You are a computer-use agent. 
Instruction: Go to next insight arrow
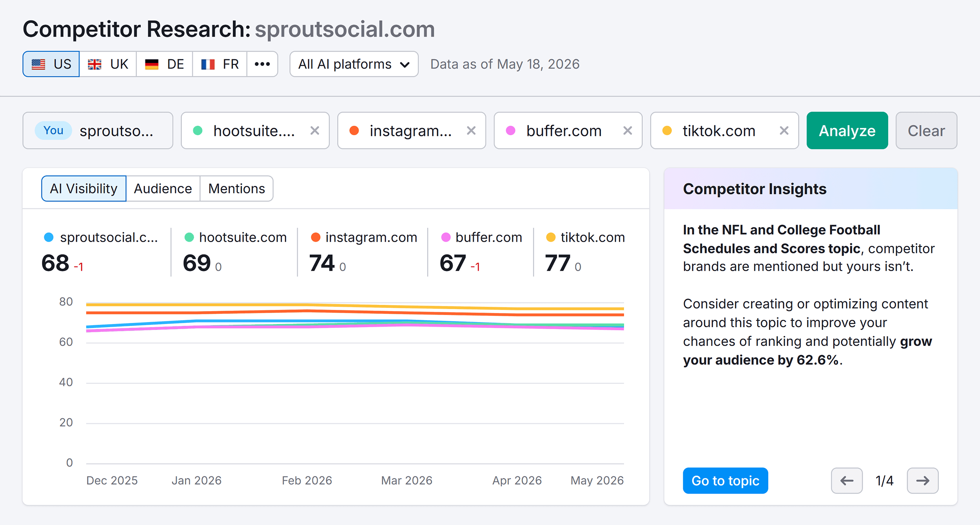pyautogui.click(x=923, y=480)
